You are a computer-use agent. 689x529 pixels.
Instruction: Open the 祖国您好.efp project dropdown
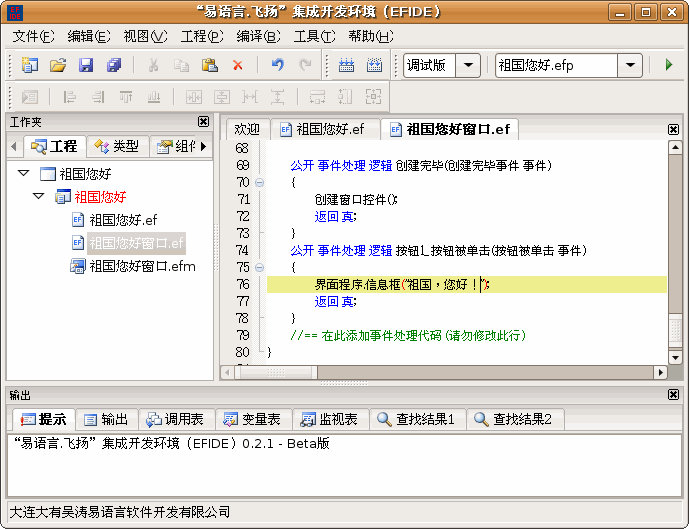click(x=629, y=65)
